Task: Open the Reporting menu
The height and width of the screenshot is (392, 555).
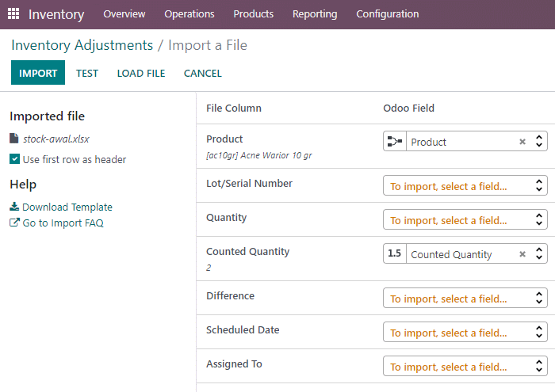Action: coord(315,13)
